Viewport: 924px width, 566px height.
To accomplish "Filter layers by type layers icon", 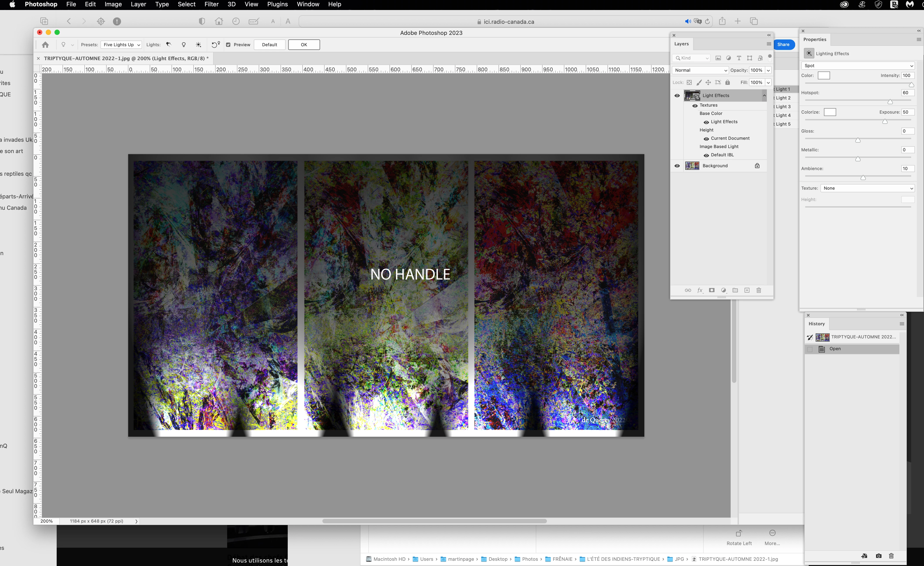I will [739, 58].
